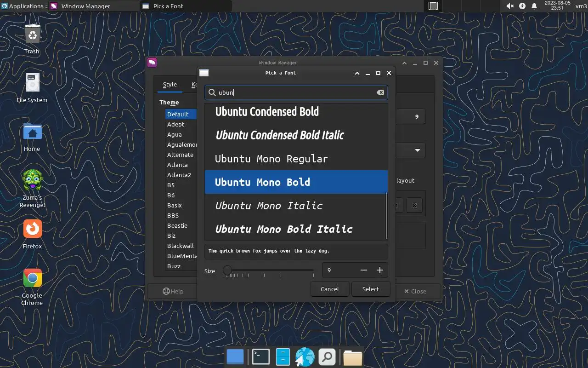Image resolution: width=588 pixels, height=368 pixels.
Task: Click the workspace switcher in top panel
Action: click(x=433, y=6)
